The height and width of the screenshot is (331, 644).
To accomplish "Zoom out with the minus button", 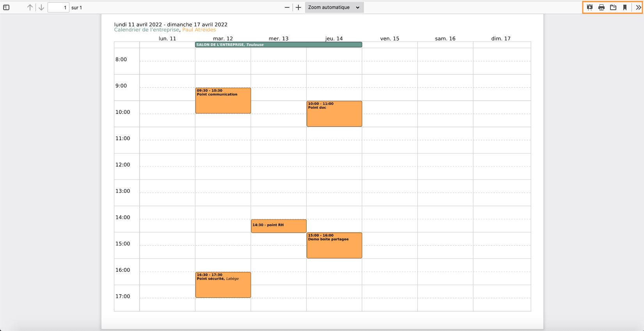I will [x=287, y=7].
